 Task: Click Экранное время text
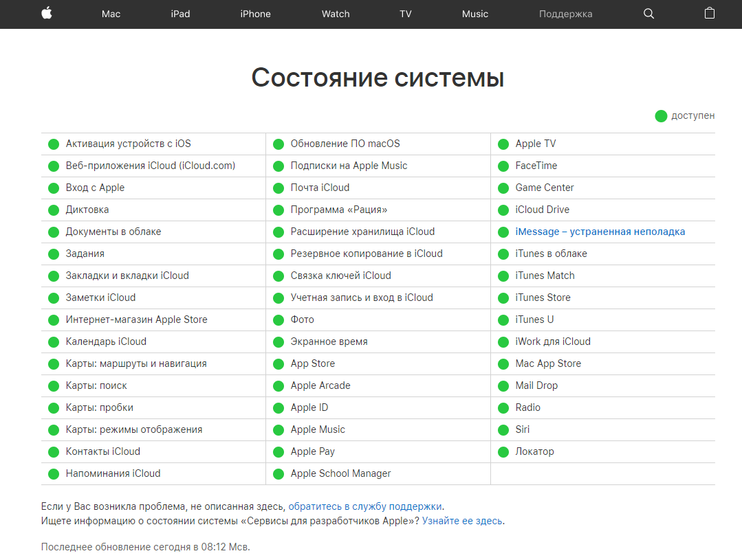[x=329, y=342]
